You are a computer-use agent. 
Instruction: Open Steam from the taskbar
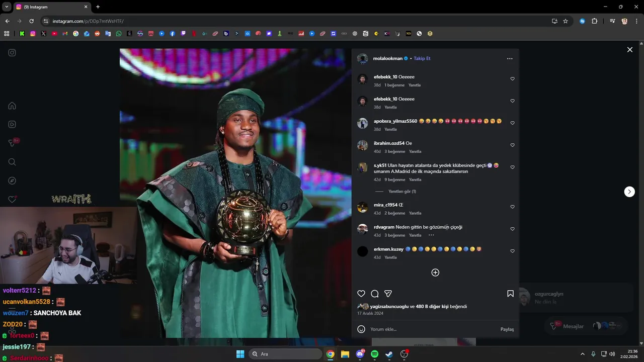(x=389, y=354)
